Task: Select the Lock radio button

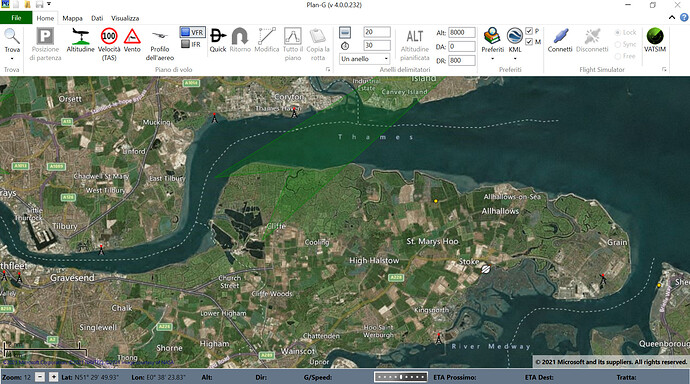Action: (617, 33)
